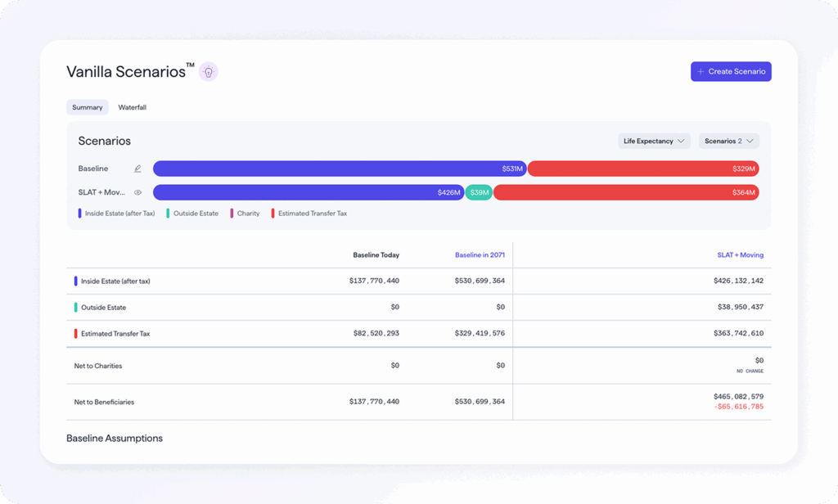Click the teal $39M bar segment
The height and width of the screenshot is (504, 838).
479,193
